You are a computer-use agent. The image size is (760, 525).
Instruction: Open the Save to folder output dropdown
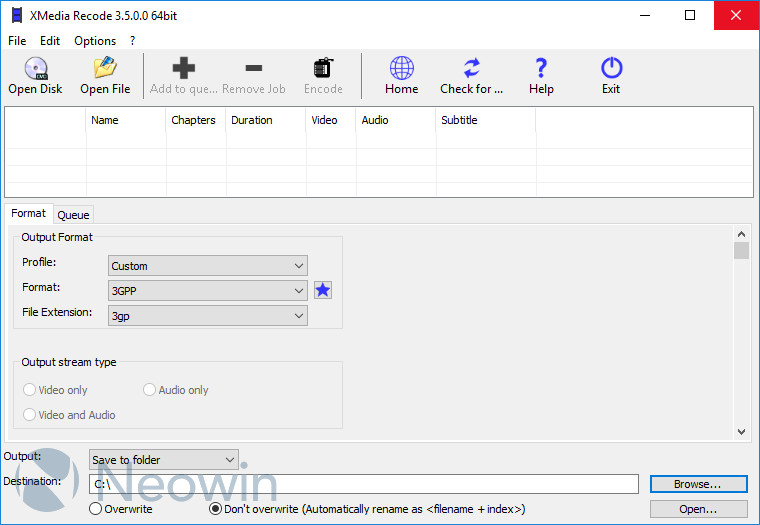164,460
